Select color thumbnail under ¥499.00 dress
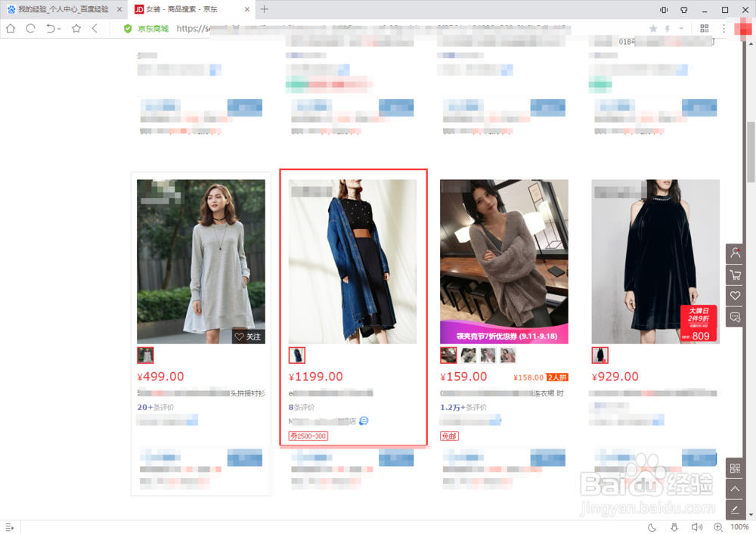 (145, 355)
